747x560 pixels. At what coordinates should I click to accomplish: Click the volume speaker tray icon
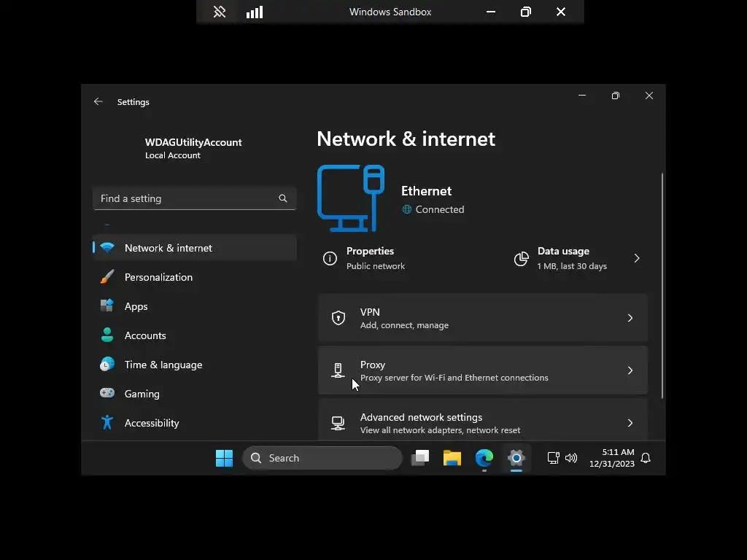(570, 458)
